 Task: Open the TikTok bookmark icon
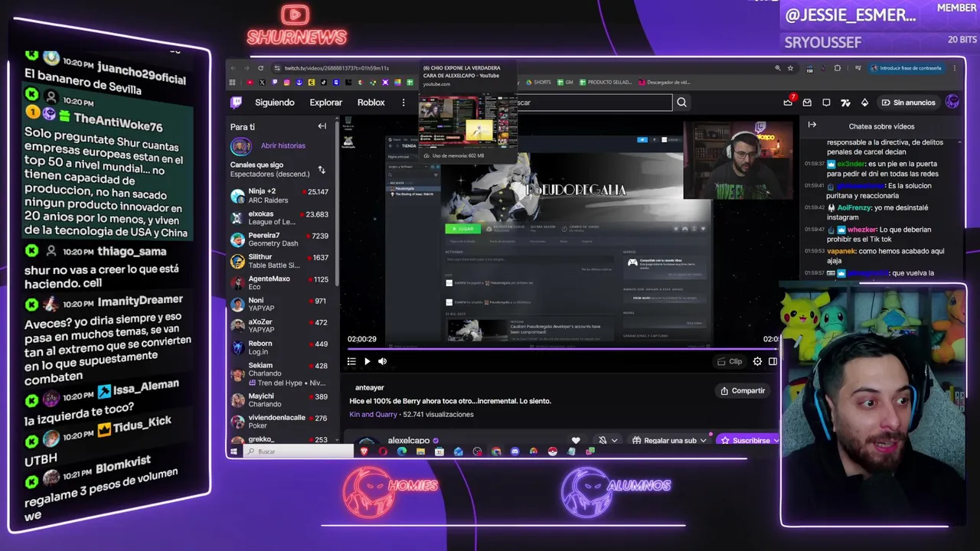click(324, 82)
